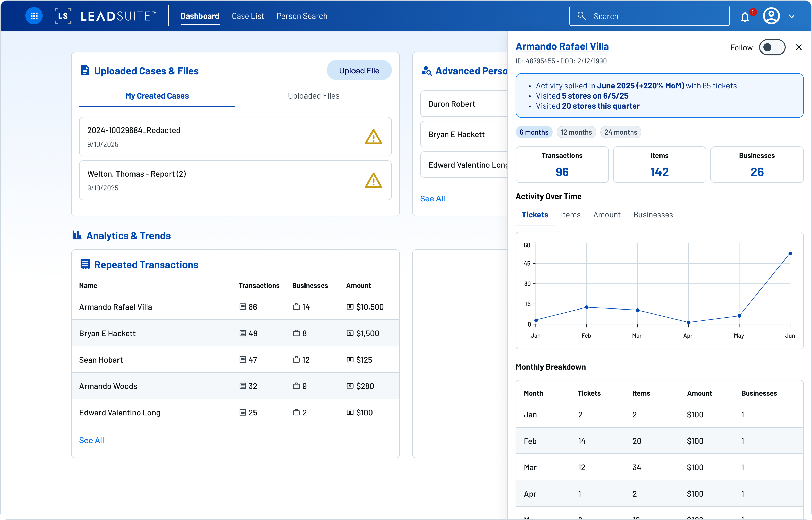The width and height of the screenshot is (812, 520).
Task: Open the Case List navigation item
Action: [x=248, y=16]
